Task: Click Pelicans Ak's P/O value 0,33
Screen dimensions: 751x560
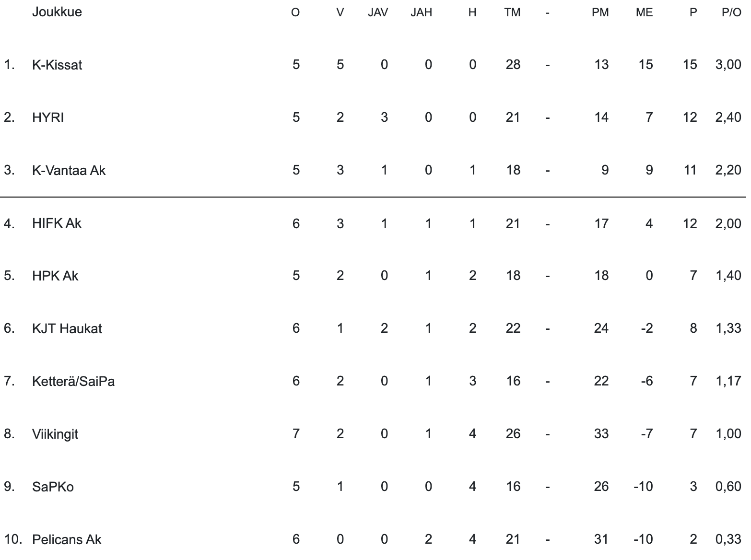Action: pyautogui.click(x=728, y=539)
